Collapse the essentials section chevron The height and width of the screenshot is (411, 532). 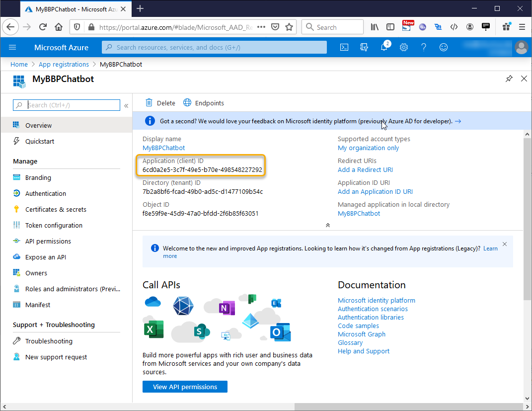coord(328,225)
